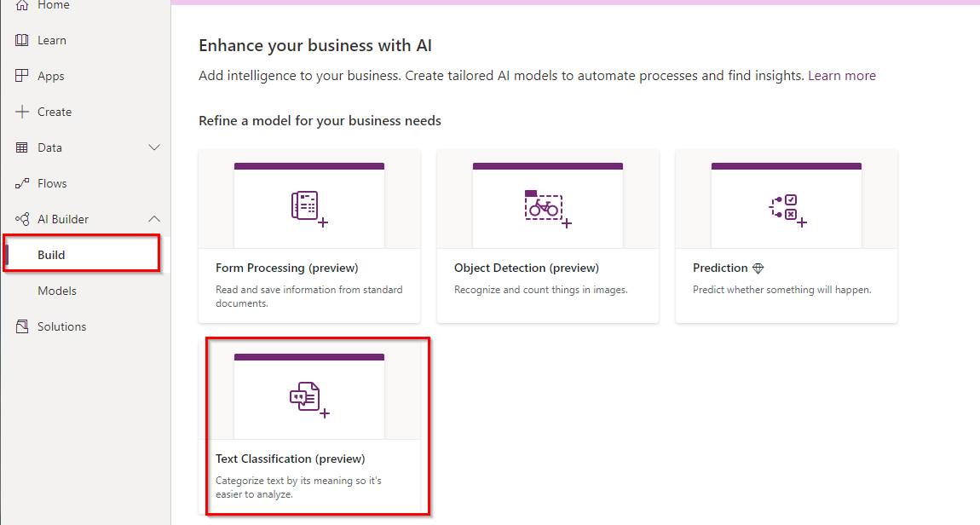Choose the Prediction model card

[786, 236]
